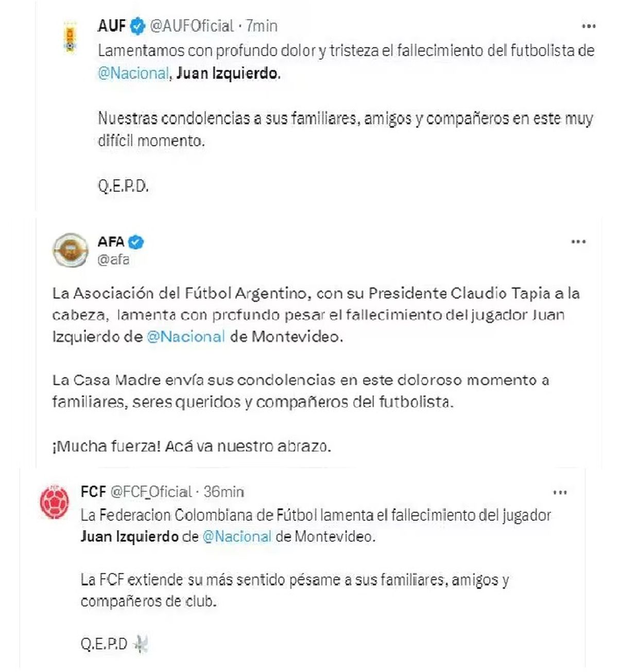The image size is (618, 672).
Task: Click the AFA profile avatar
Action: (x=71, y=249)
